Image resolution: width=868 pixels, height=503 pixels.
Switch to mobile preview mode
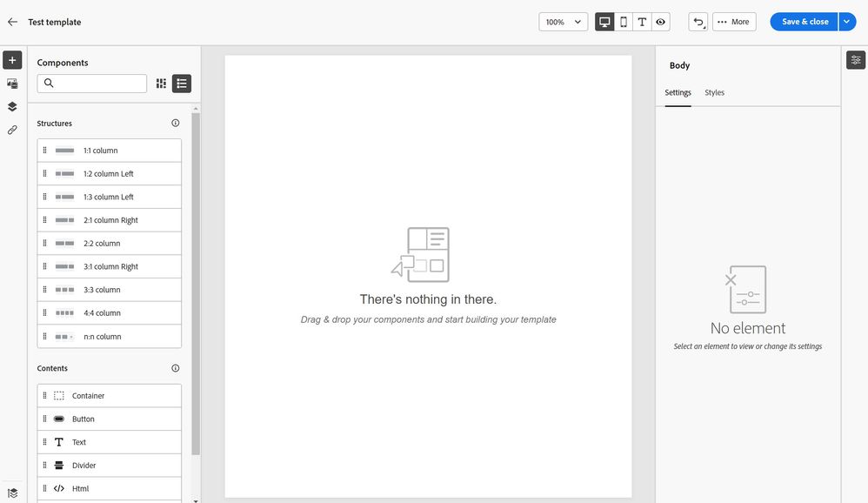pyautogui.click(x=624, y=22)
